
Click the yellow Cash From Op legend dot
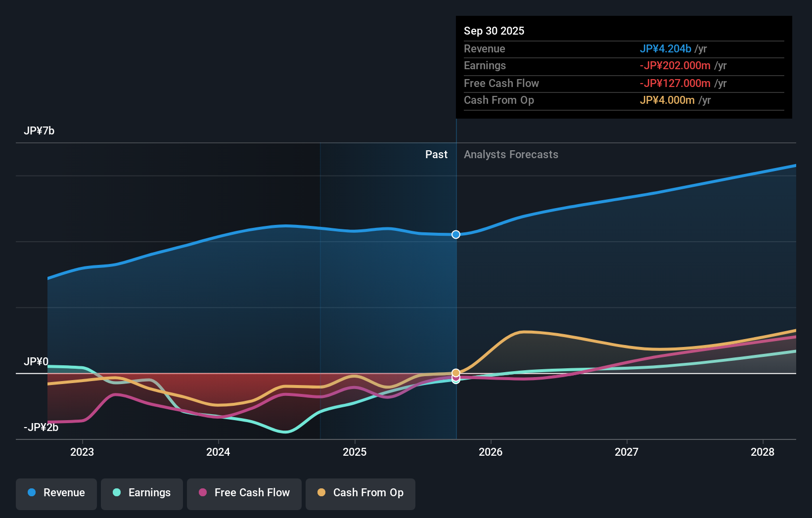coord(321,493)
